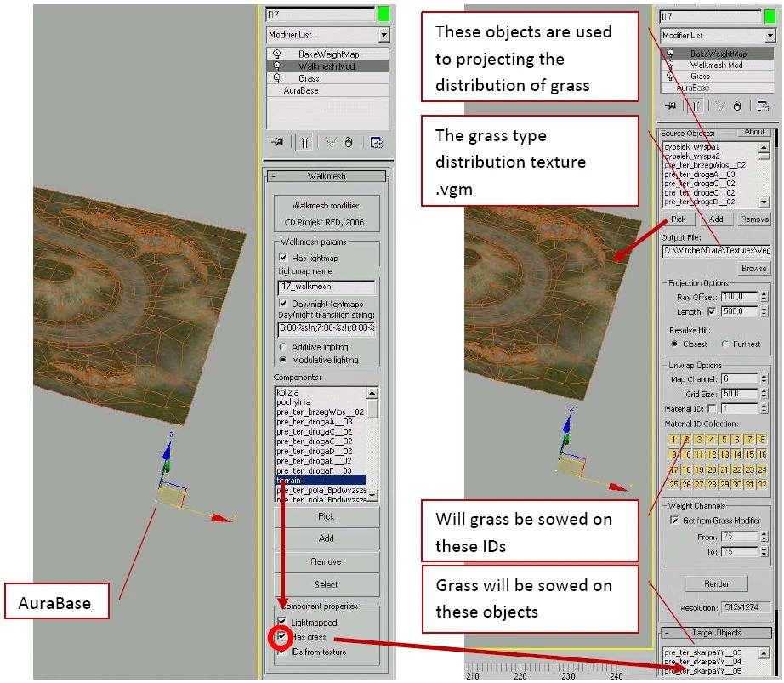784x683 pixels.
Task: Click Grid Size spinner arrows
Action: 764,394
